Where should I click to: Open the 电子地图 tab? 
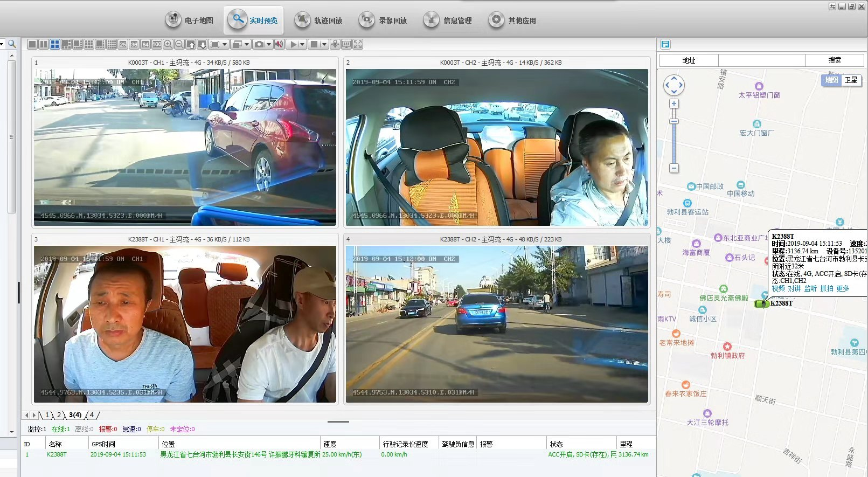click(x=189, y=20)
